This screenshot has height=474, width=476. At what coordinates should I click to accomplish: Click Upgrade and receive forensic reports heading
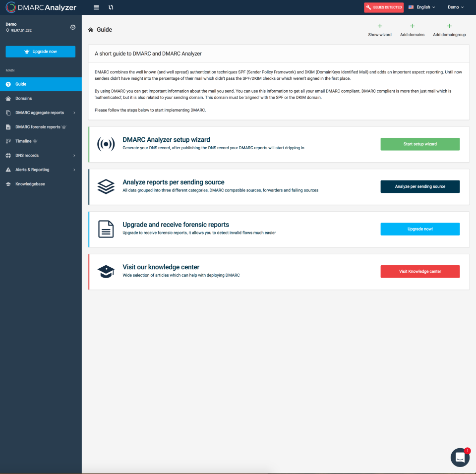(x=176, y=225)
